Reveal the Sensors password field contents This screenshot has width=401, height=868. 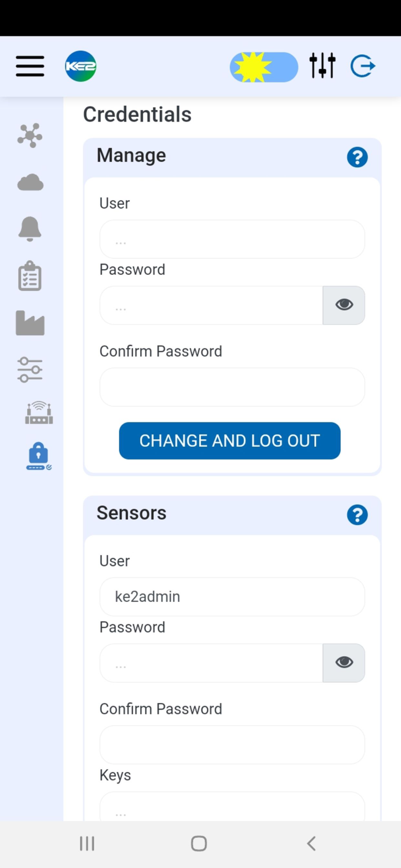pyautogui.click(x=344, y=662)
